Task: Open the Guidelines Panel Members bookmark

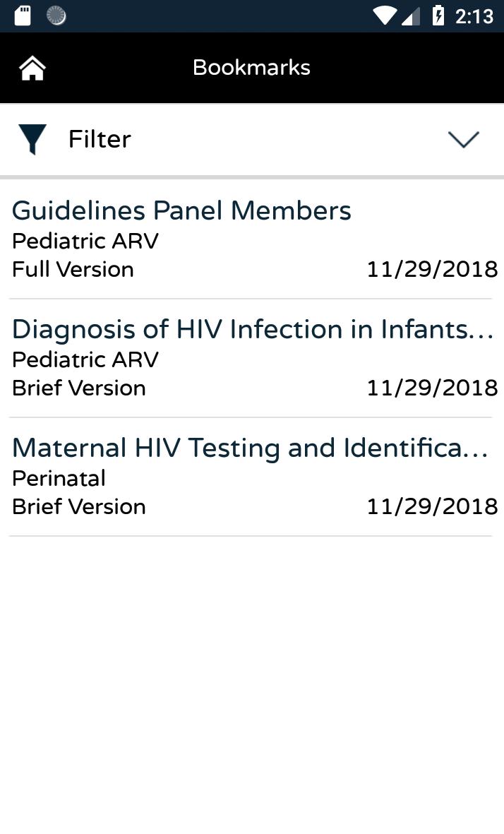Action: click(x=181, y=210)
